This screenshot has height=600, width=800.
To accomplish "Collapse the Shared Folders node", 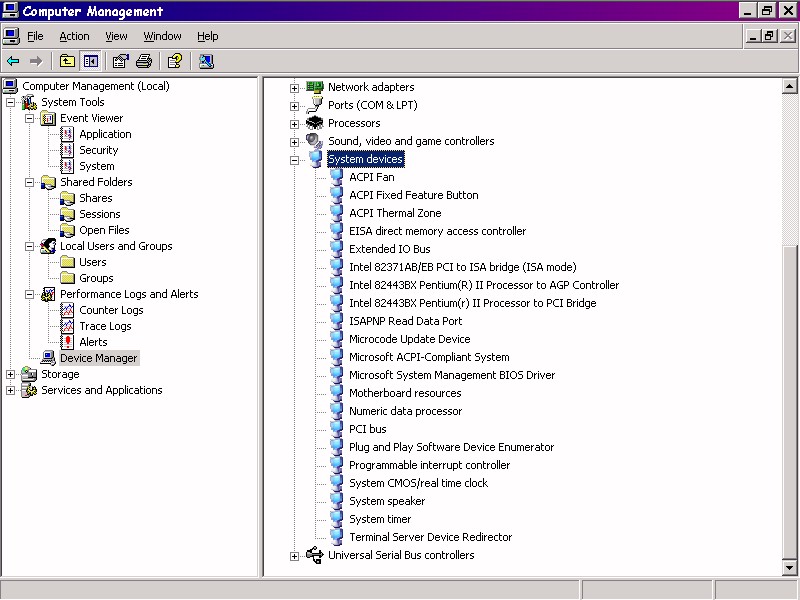I will (30, 182).
